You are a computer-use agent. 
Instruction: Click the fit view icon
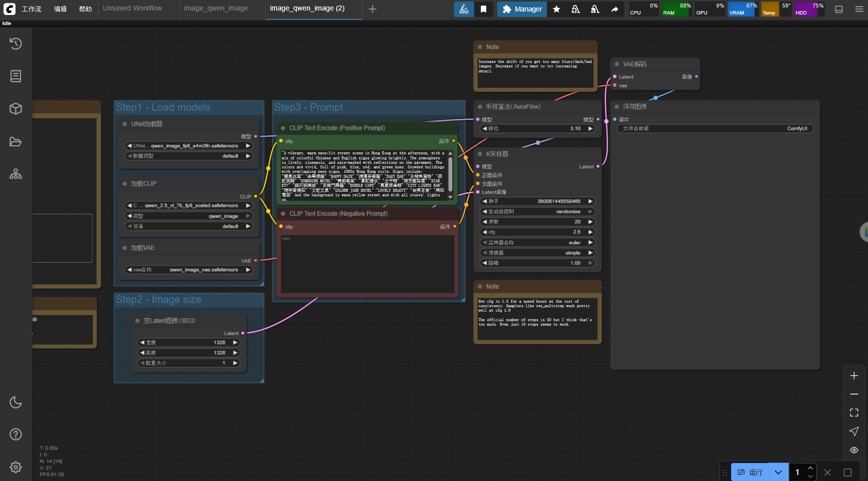click(854, 413)
